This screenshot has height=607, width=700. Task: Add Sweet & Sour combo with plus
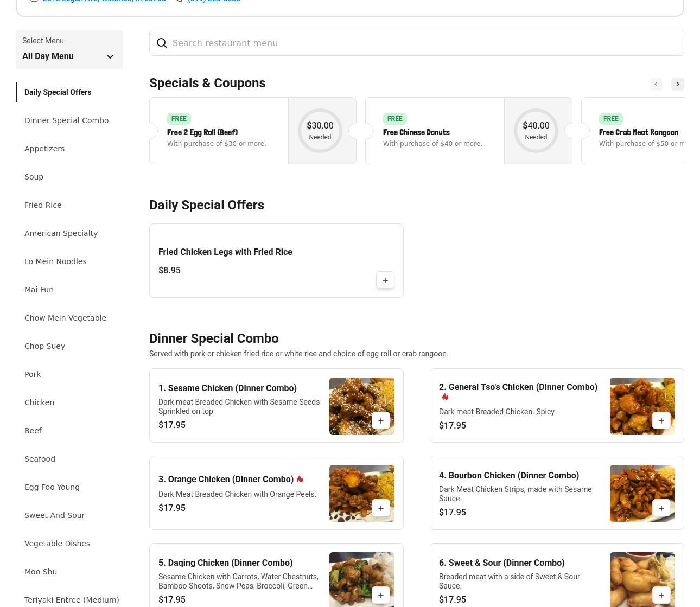pyautogui.click(x=661, y=596)
